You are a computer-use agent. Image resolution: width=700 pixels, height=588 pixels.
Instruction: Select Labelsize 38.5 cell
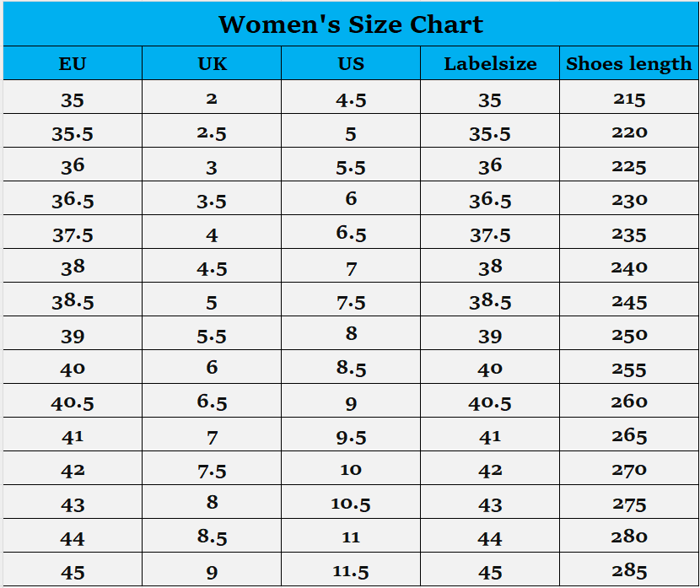(x=490, y=301)
